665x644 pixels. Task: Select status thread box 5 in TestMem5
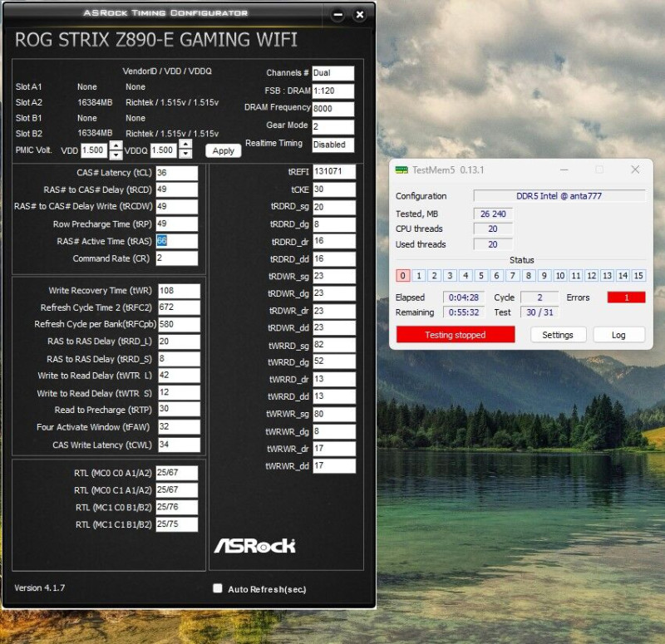click(481, 276)
